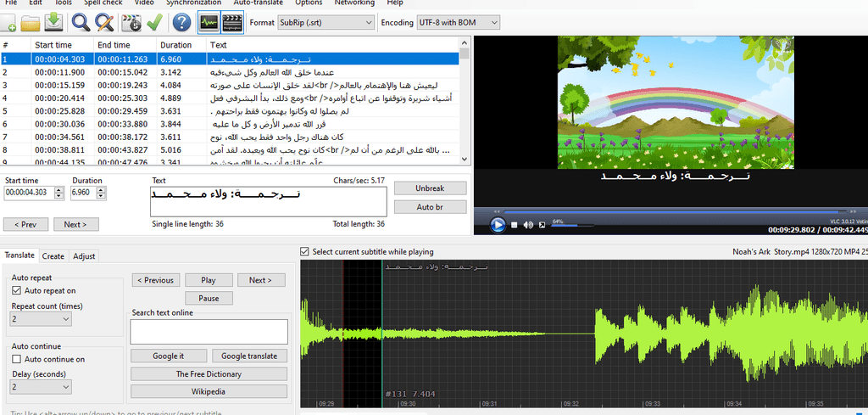Click the Next > button under Start time
Viewport: 868px width, 415px height.
click(76, 224)
